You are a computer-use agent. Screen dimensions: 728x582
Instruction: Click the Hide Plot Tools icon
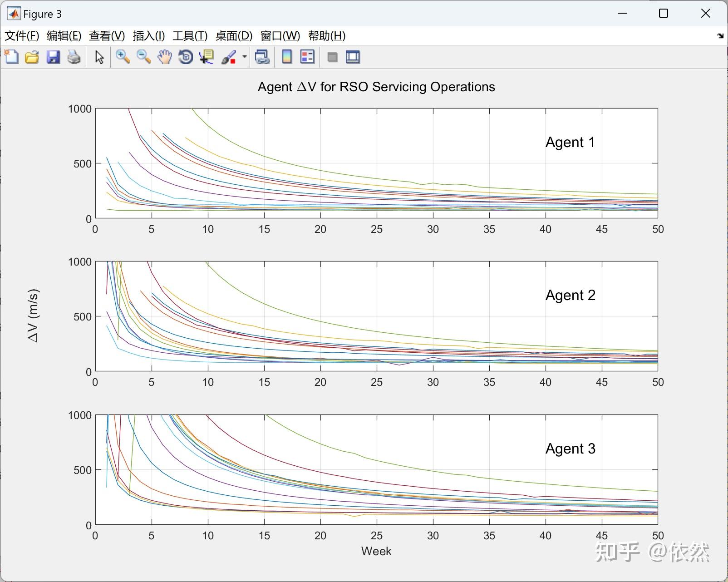pyautogui.click(x=332, y=57)
